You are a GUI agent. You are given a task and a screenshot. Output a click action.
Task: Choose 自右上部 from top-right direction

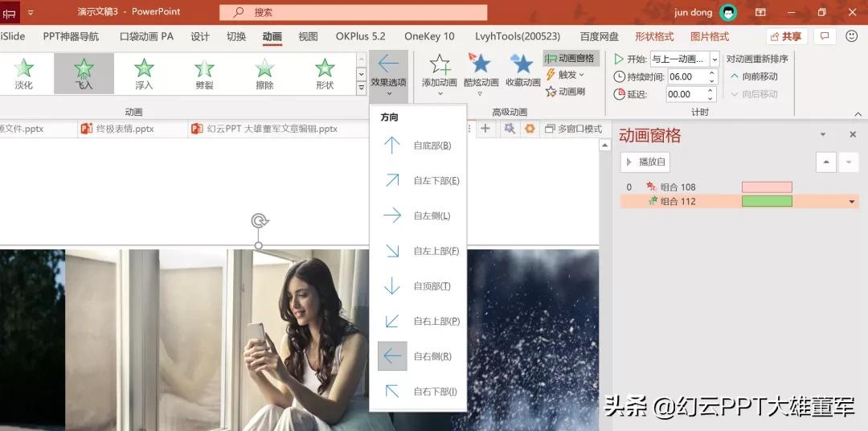pos(392,321)
